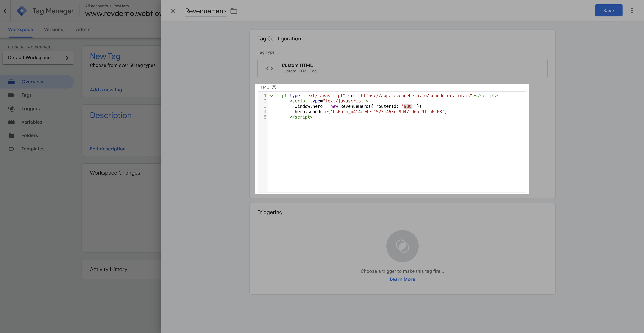Click the Tag Manager diamond logo
Viewport: 644px width, 333px height.
(x=22, y=11)
